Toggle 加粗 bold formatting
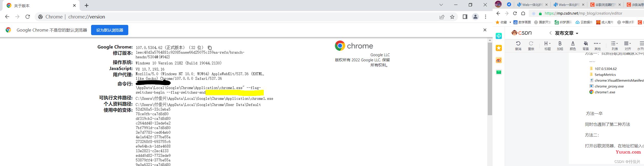This screenshot has height=166, width=644. pos(560,46)
